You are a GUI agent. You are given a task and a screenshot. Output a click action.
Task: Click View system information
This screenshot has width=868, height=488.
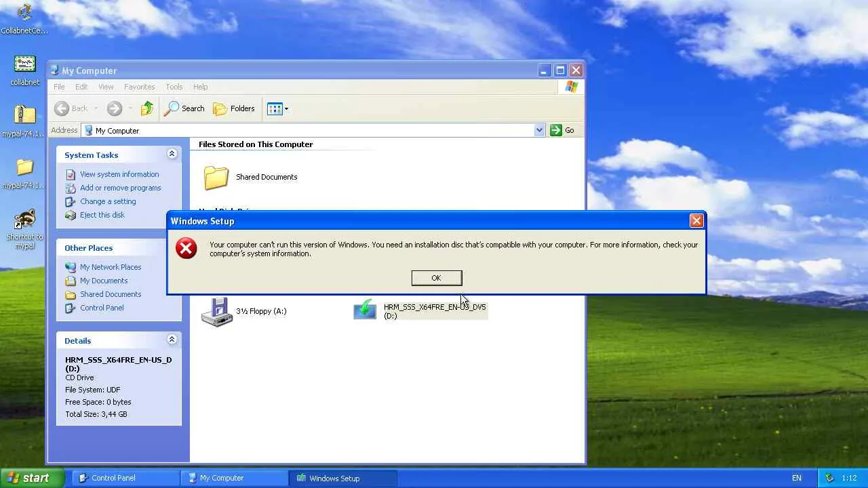click(119, 174)
